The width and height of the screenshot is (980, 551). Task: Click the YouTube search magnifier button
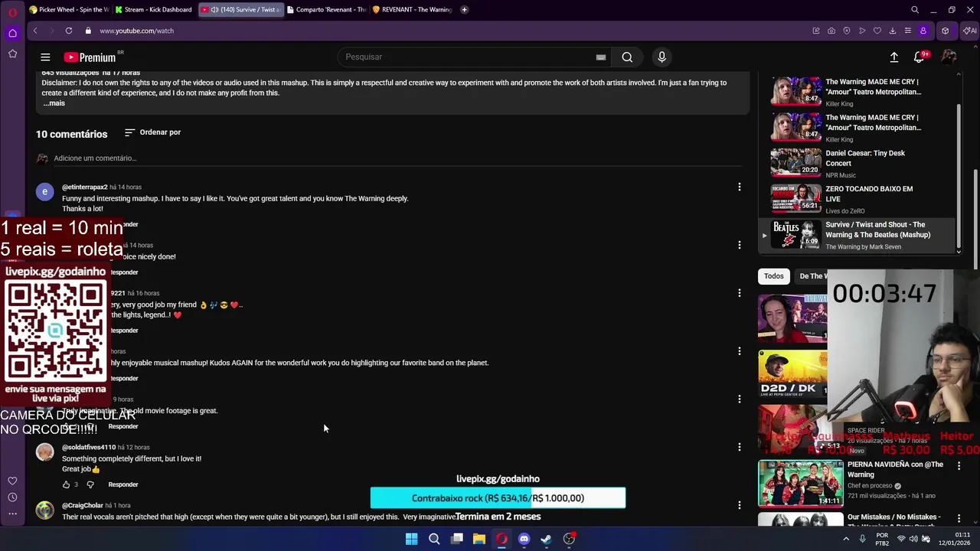click(627, 57)
